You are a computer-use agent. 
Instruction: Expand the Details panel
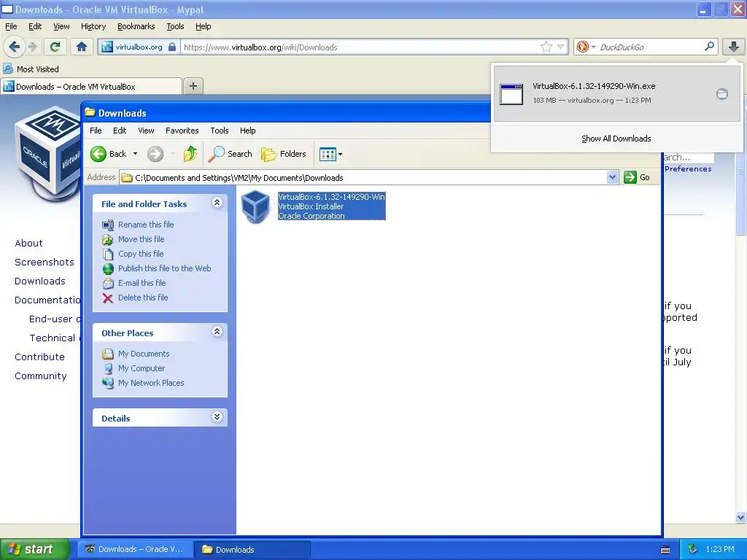pyautogui.click(x=217, y=417)
